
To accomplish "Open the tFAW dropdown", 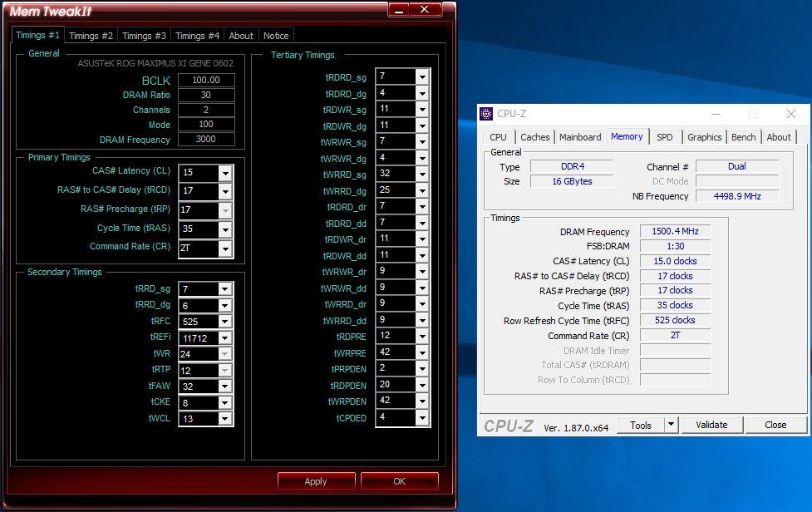I will pos(224,386).
